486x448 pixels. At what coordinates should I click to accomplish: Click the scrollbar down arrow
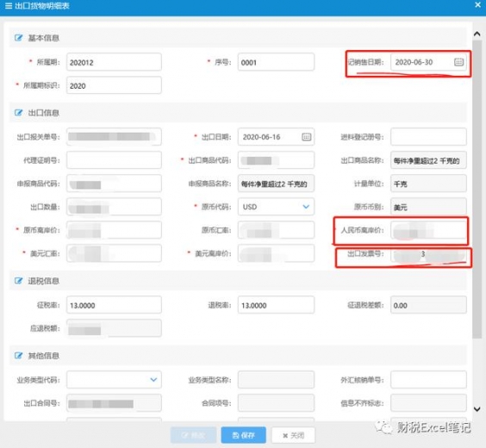[477, 409]
